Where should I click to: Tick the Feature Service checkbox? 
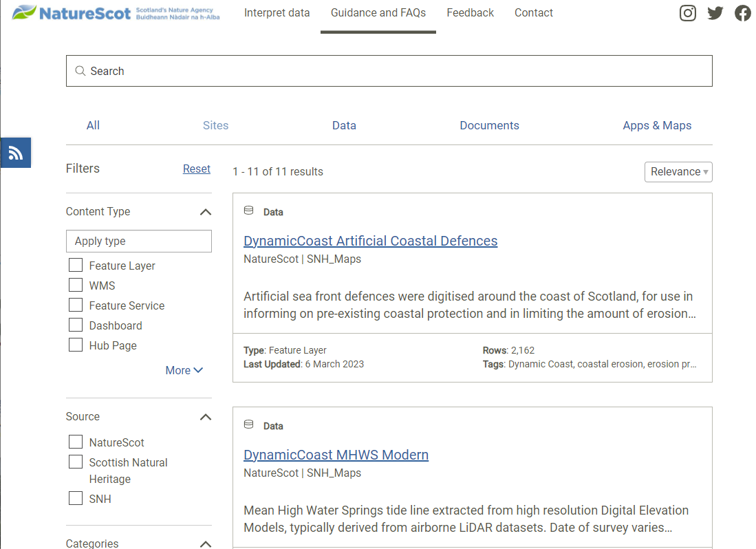(x=76, y=305)
